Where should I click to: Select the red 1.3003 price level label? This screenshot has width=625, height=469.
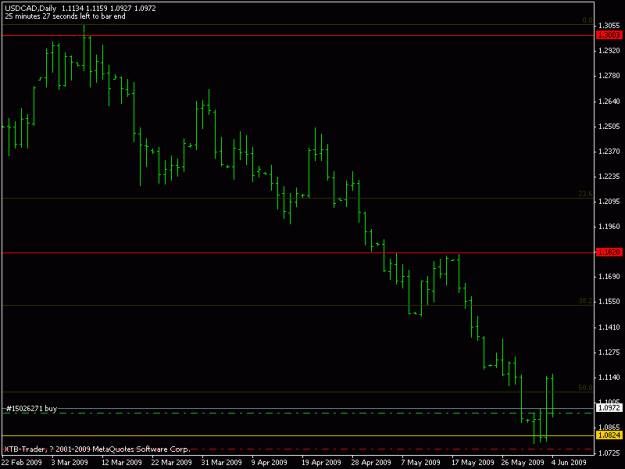pyautogui.click(x=609, y=35)
